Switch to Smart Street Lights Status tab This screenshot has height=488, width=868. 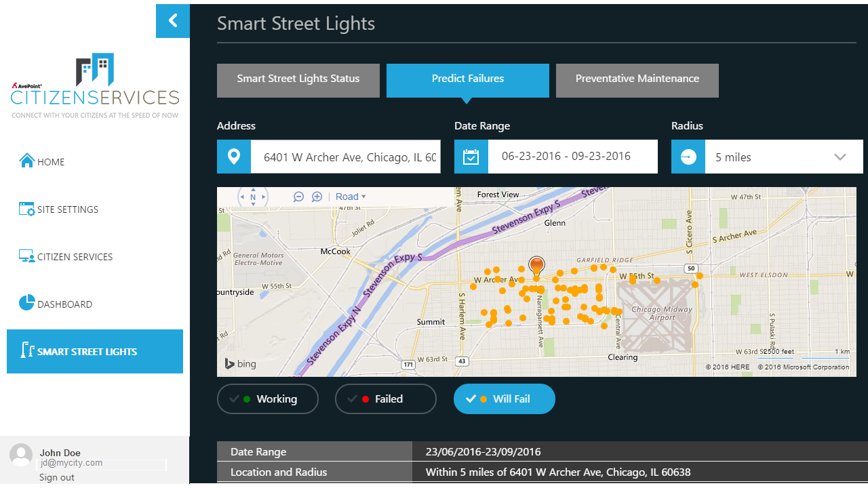click(298, 79)
